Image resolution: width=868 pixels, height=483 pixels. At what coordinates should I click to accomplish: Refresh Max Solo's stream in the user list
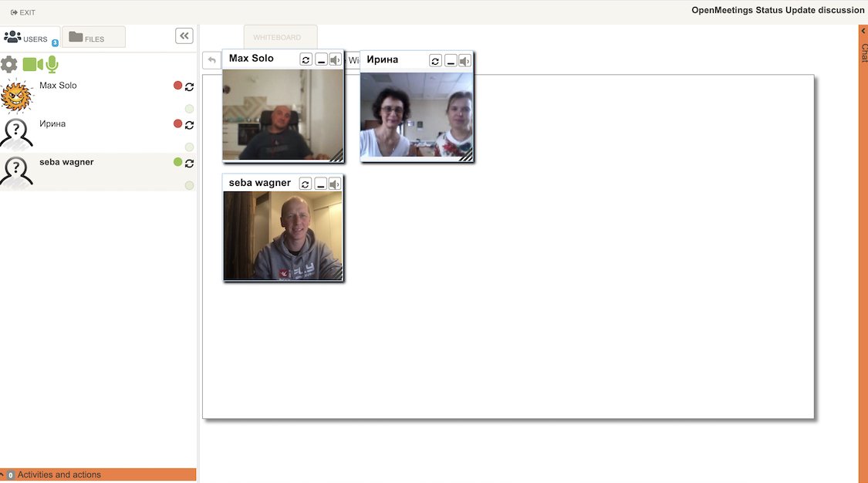point(189,86)
